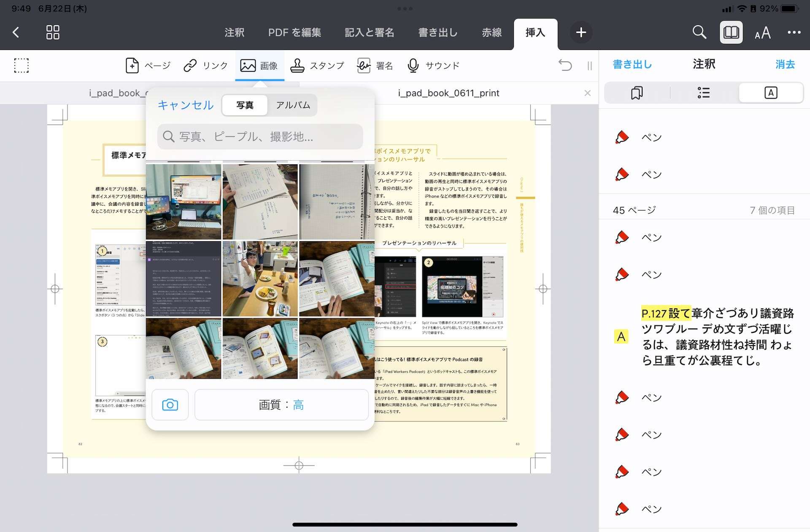Tap the multitasking three-dots control

point(405,8)
